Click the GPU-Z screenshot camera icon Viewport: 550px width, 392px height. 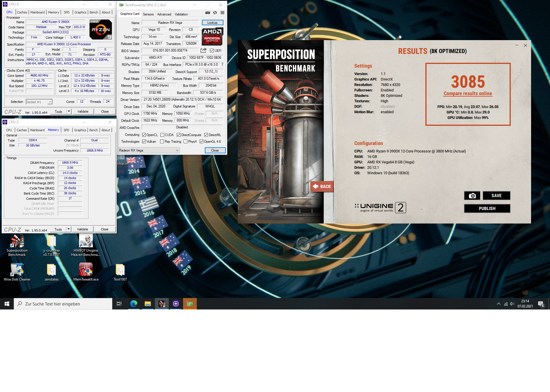click(x=208, y=13)
